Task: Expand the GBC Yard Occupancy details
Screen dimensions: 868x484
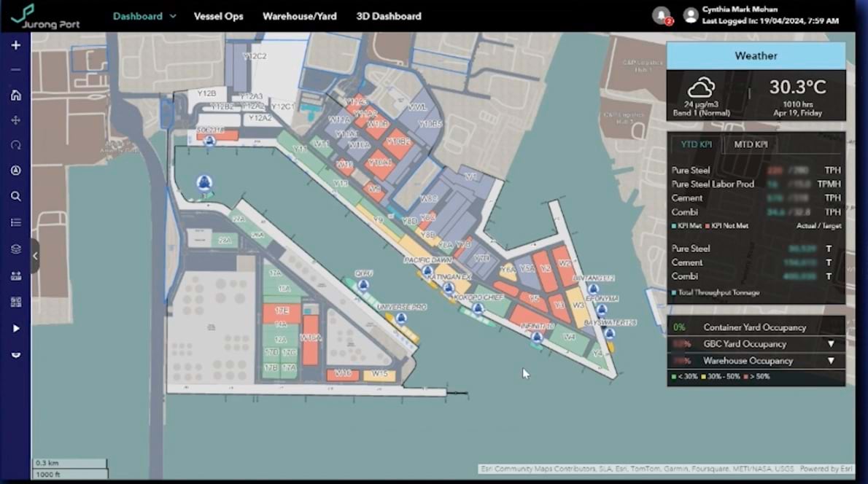Action: (x=831, y=343)
